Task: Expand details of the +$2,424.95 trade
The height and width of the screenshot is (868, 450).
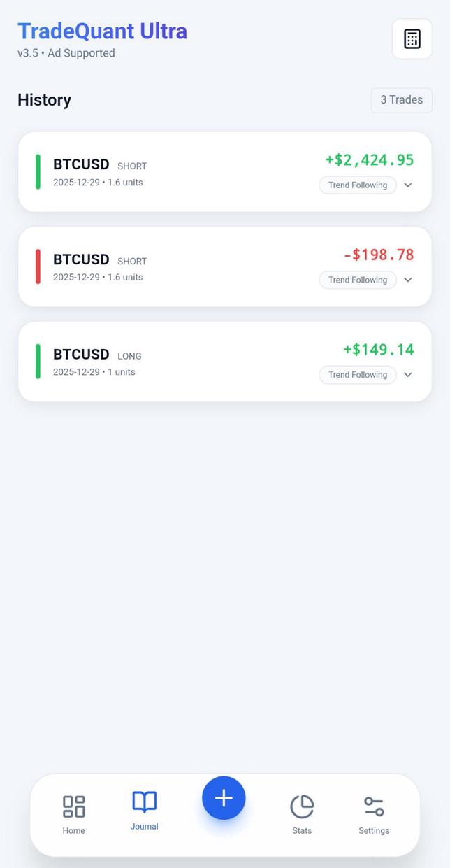Action: pyautogui.click(x=408, y=185)
